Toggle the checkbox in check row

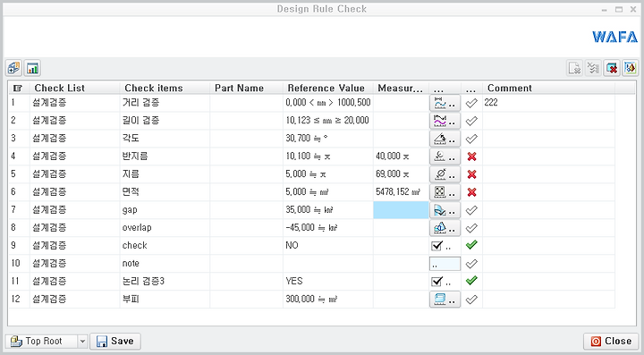(437, 245)
